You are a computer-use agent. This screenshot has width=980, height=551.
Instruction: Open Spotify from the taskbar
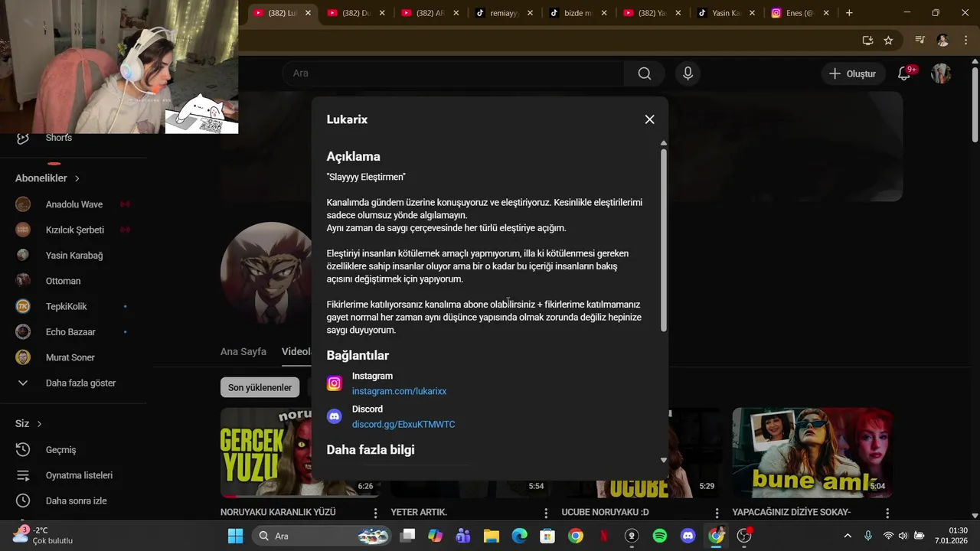coord(660,536)
